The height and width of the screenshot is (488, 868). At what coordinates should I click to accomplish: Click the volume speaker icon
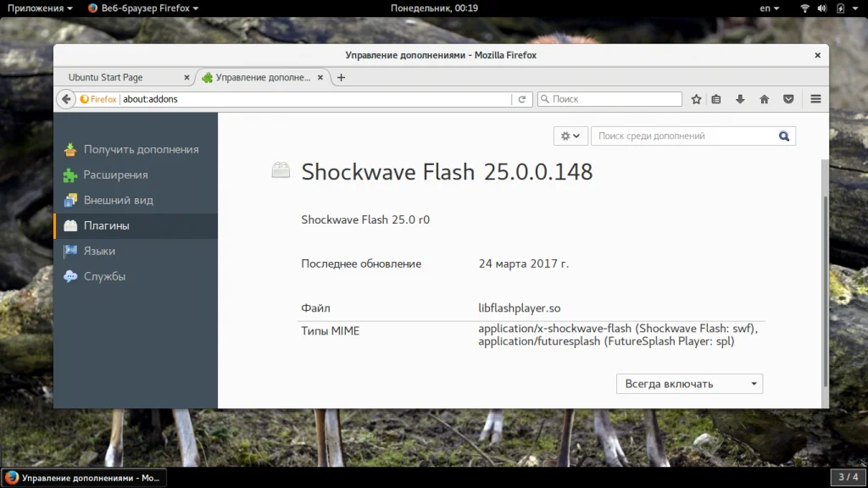pyautogui.click(x=822, y=8)
